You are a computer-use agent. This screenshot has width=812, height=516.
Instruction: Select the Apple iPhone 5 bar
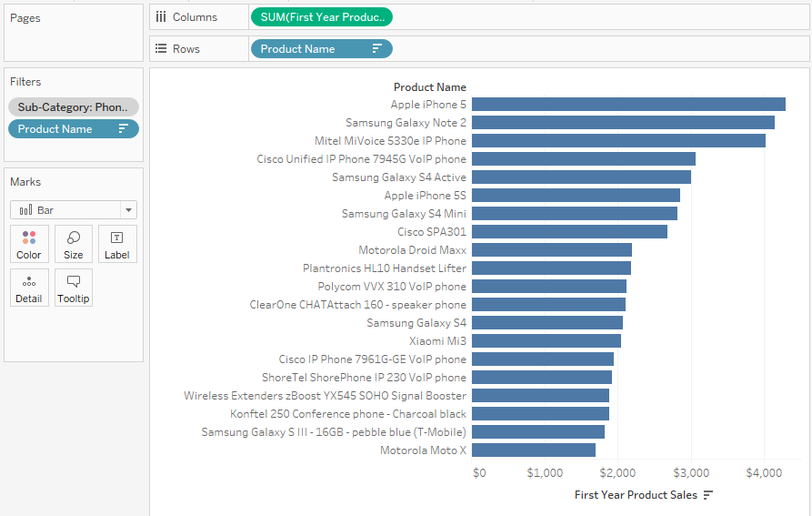(x=627, y=105)
